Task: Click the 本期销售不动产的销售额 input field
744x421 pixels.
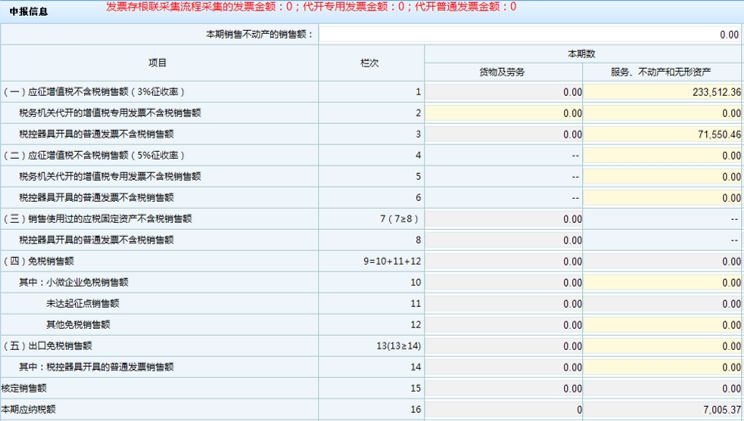Action: coord(531,34)
